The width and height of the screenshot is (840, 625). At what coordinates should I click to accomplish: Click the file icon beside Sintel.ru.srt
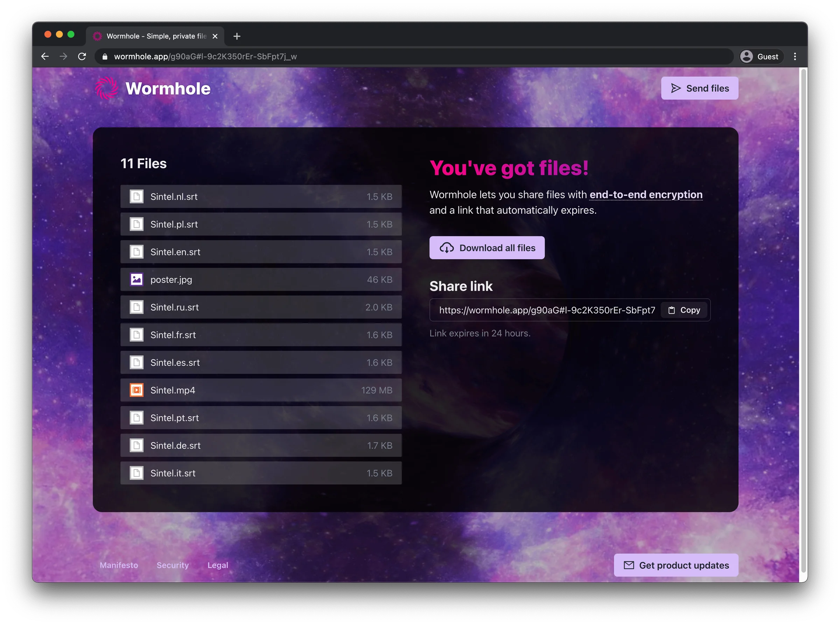[x=136, y=307]
